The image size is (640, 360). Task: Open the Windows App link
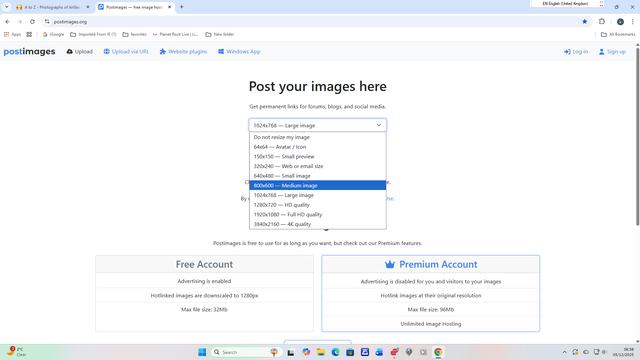pos(239,51)
